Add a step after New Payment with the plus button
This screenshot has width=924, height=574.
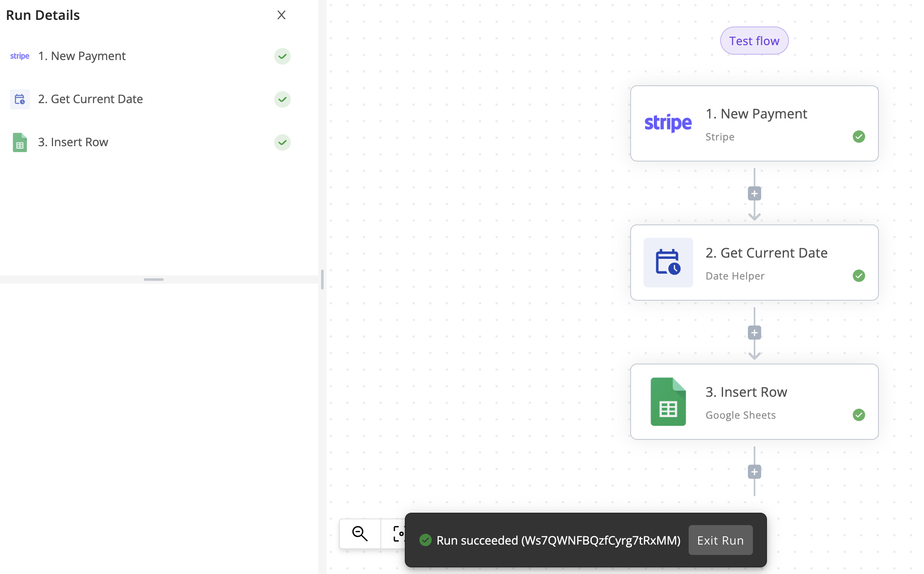coord(754,194)
